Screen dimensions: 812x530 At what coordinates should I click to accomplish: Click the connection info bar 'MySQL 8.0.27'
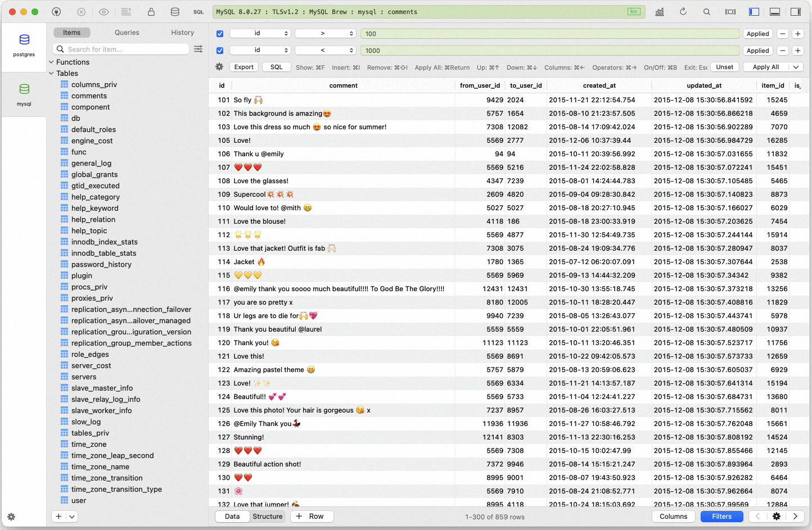point(428,12)
